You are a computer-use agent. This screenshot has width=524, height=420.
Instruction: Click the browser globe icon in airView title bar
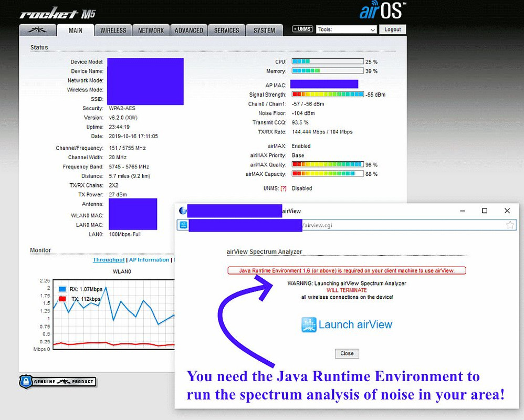(x=183, y=211)
